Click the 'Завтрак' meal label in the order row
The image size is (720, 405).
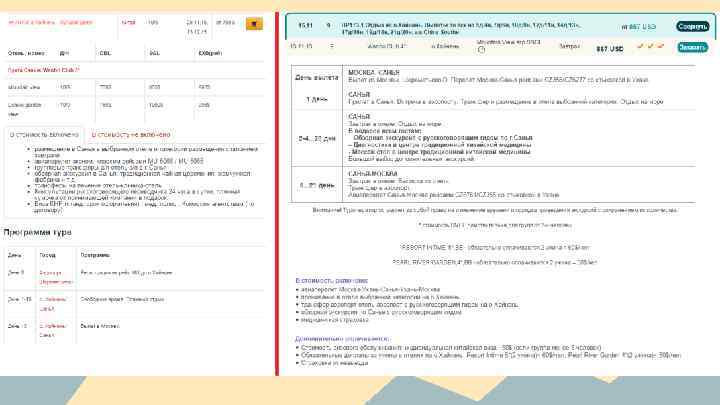(569, 46)
